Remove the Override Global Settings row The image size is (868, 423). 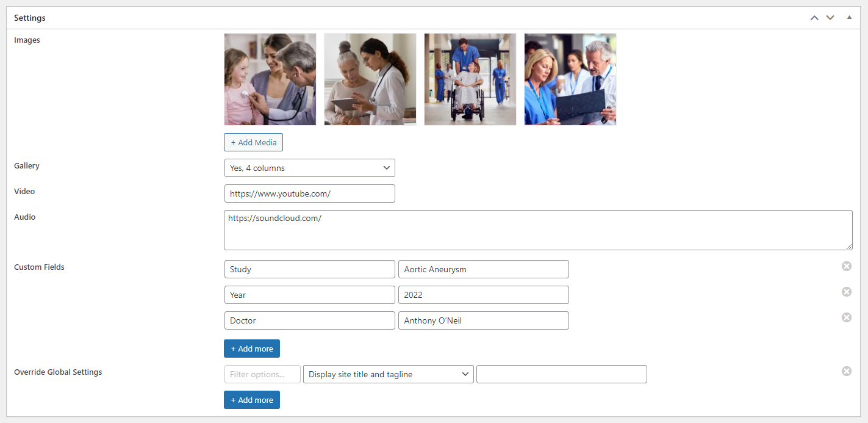(x=847, y=371)
